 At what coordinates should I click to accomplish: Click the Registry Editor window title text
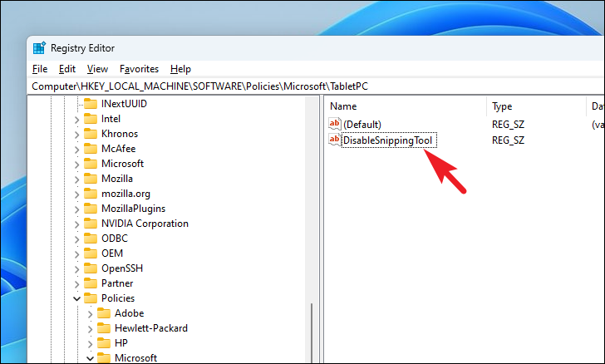[x=82, y=48]
